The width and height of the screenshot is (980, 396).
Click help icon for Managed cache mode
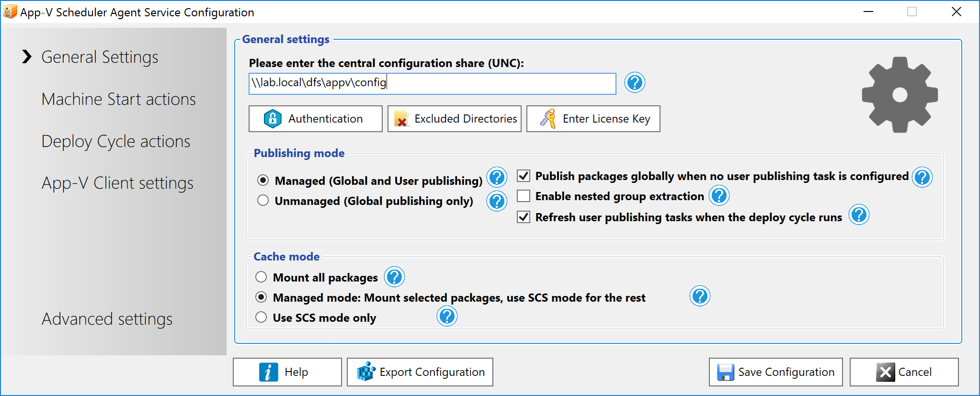(x=700, y=296)
